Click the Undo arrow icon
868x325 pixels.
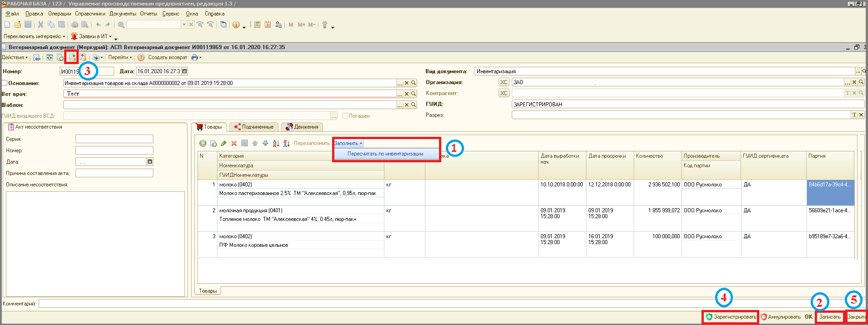coord(98,25)
